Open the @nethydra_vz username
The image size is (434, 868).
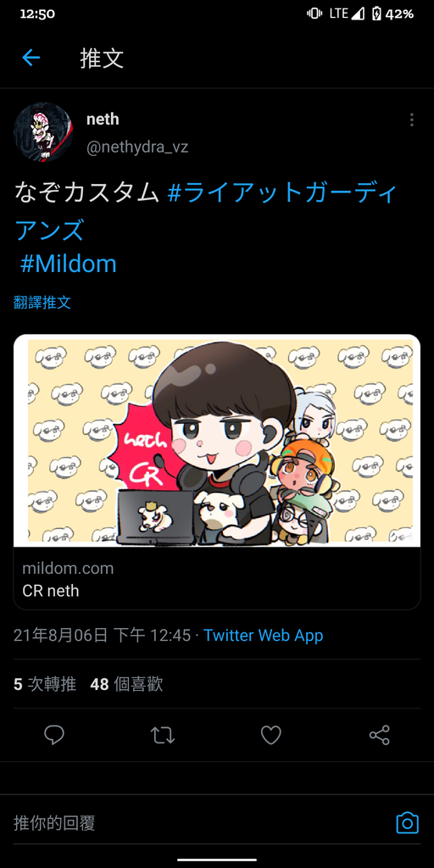(137, 147)
